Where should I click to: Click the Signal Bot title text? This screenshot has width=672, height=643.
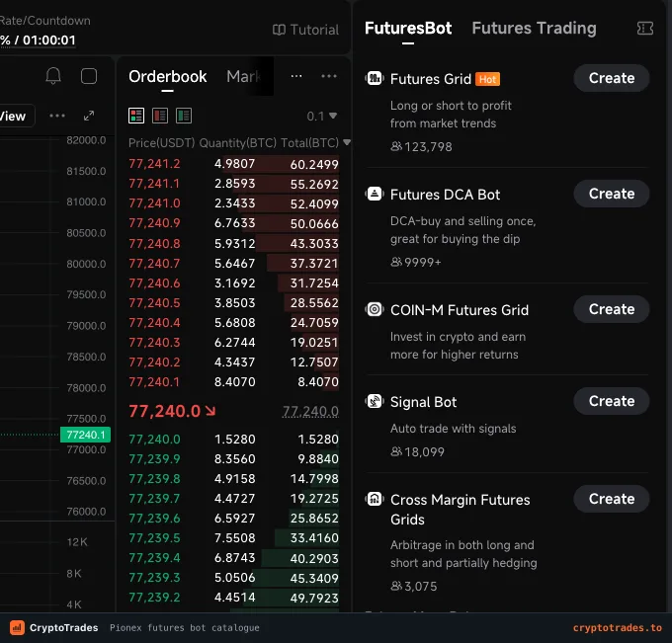click(x=423, y=402)
